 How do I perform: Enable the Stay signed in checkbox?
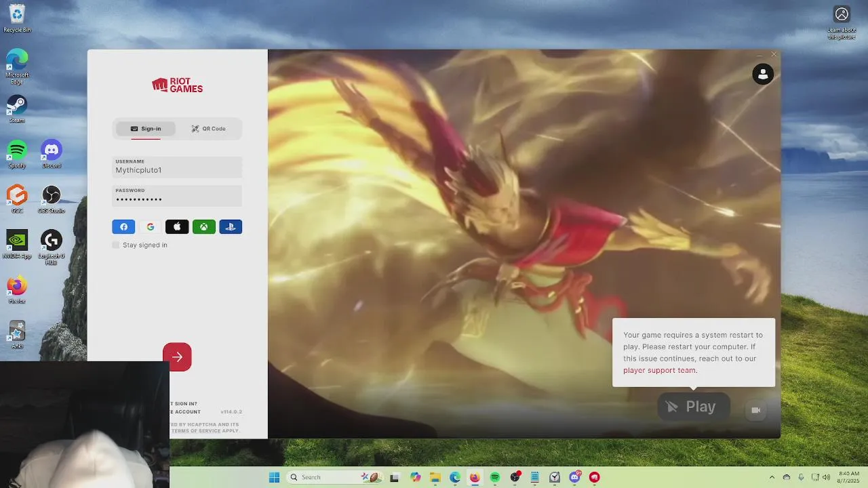(x=116, y=245)
